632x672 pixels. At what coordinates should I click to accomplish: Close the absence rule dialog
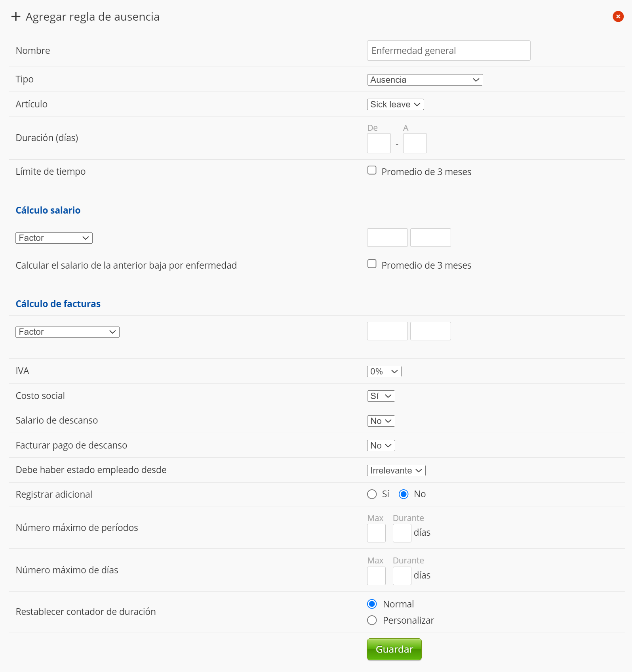[x=618, y=17]
